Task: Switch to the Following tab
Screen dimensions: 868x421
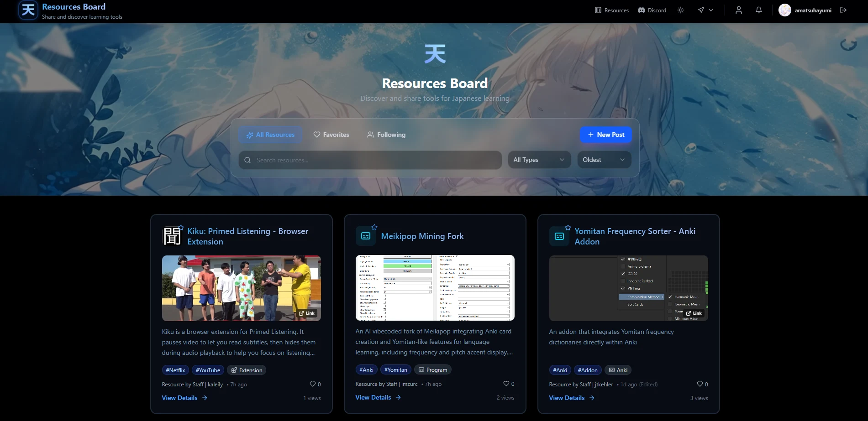Action: pyautogui.click(x=386, y=135)
